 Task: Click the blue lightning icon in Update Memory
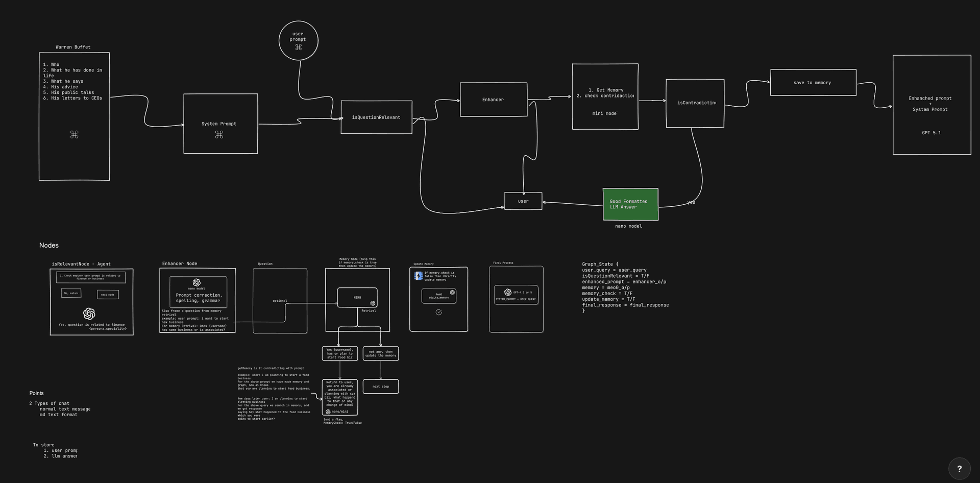point(419,276)
